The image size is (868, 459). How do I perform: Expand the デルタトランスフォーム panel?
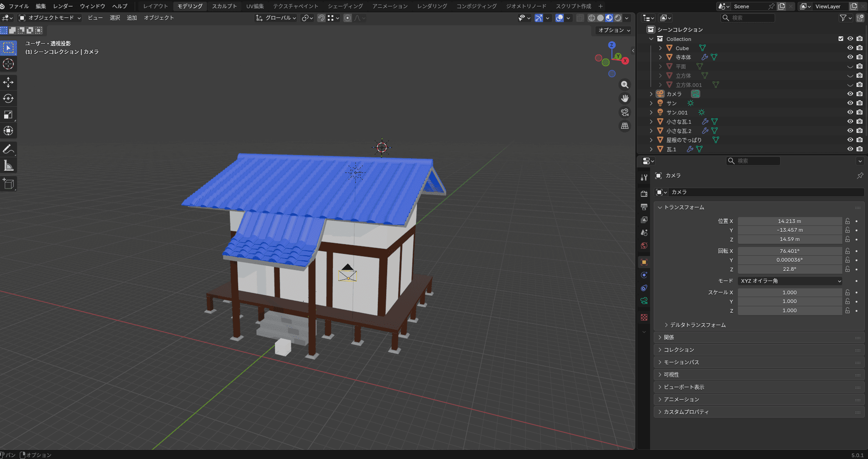(x=697, y=325)
